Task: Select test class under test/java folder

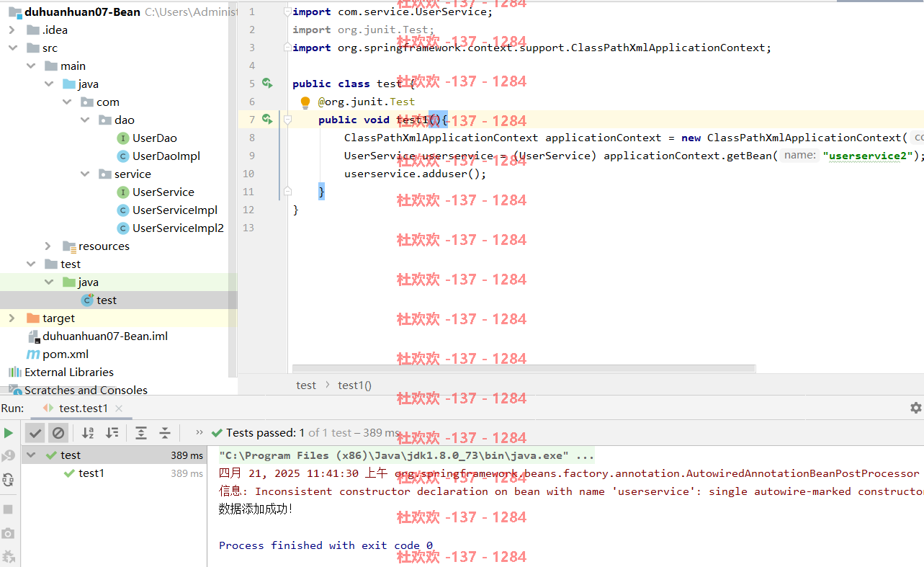Action: point(107,300)
